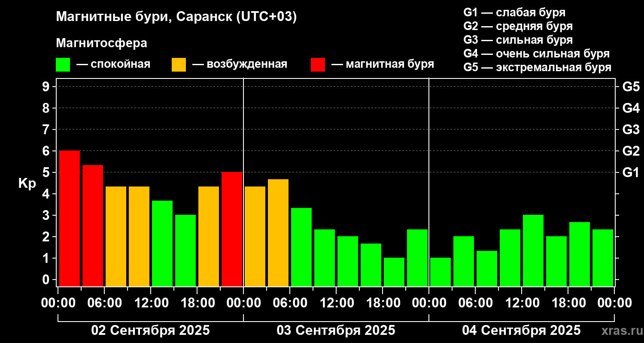Screen dimensions: 644x343
Task: Click the '04 Сентября 2025' date label
Action: pyautogui.click(x=521, y=331)
